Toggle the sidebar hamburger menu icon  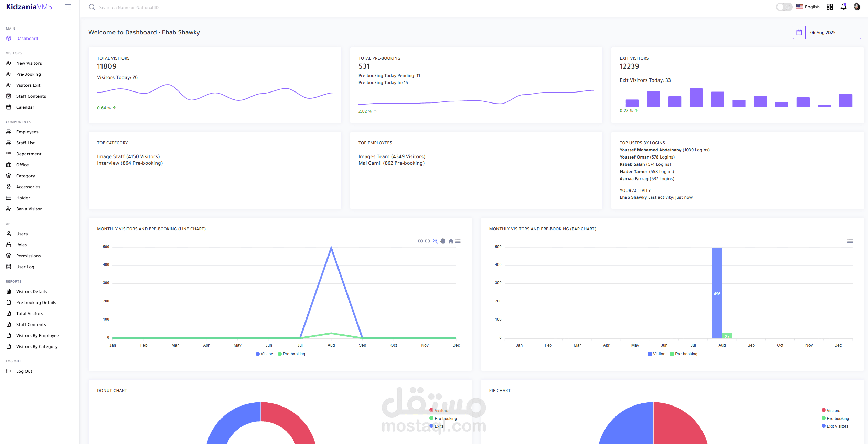[68, 7]
